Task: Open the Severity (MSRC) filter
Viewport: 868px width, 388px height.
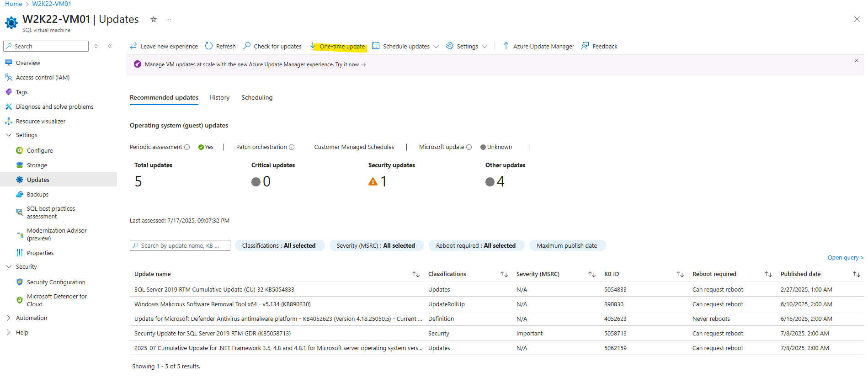Action: click(376, 245)
